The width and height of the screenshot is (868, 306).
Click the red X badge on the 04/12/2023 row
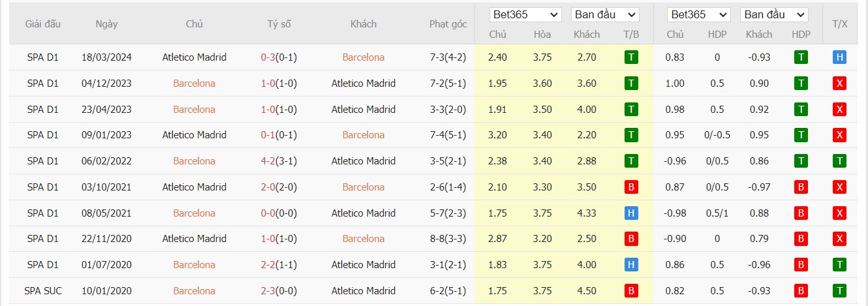[x=840, y=84]
